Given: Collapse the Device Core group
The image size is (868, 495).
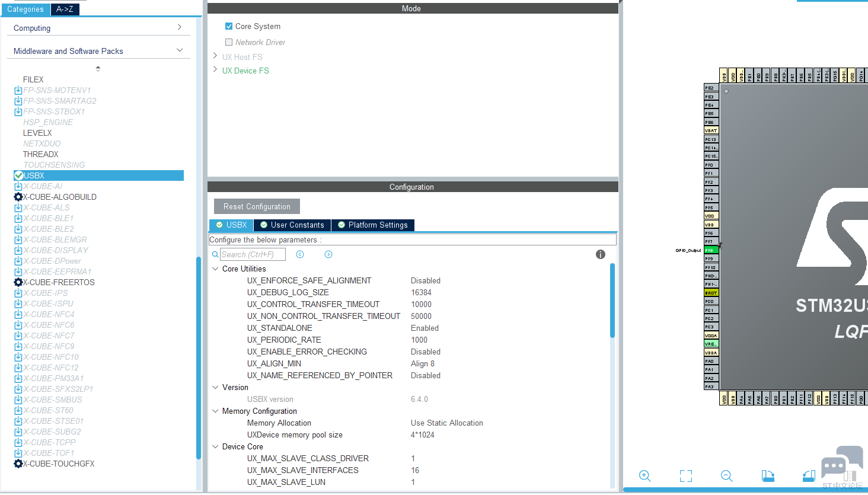Looking at the screenshot, I should (x=215, y=446).
